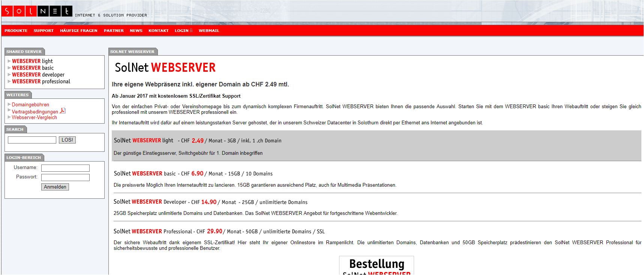The image size is (644, 275).
Task: Focus the Passwort field
Action: coord(65,177)
